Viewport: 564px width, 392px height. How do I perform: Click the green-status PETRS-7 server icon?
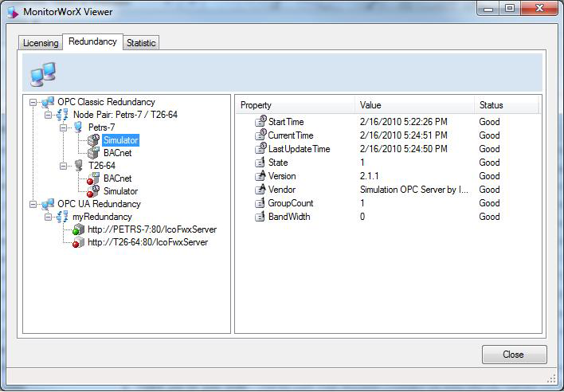click(78, 229)
